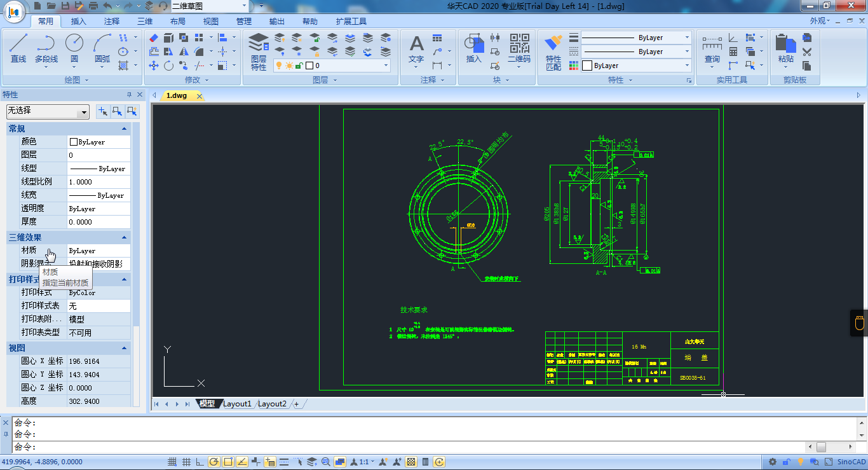
Task: Switch to the 插入 ribbon tab
Action: click(79, 21)
